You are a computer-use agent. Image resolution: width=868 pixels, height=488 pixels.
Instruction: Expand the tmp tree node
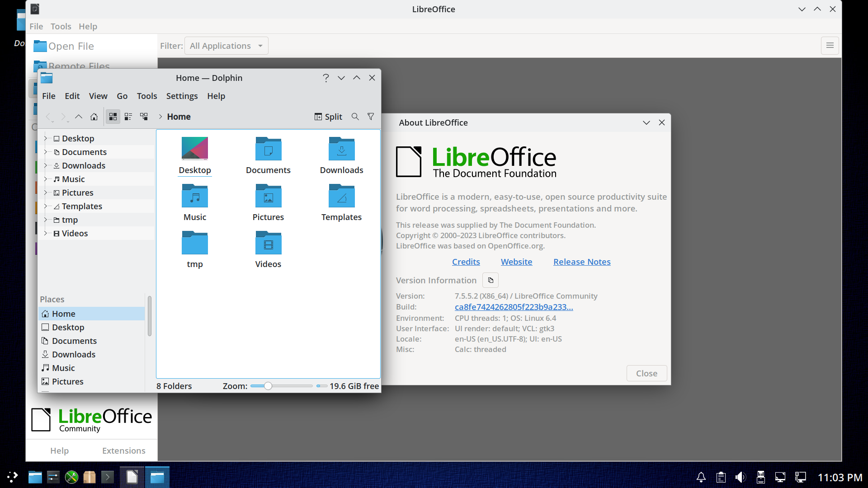pyautogui.click(x=45, y=220)
